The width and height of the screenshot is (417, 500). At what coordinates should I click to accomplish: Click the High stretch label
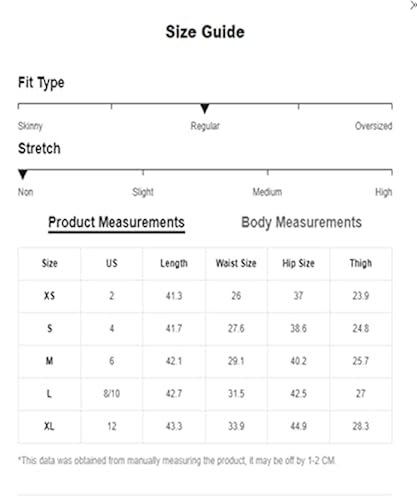pos(384,192)
